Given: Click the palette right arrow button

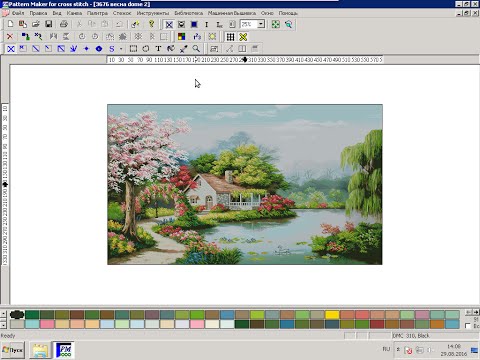Looking at the screenshot, I should coord(476,312).
